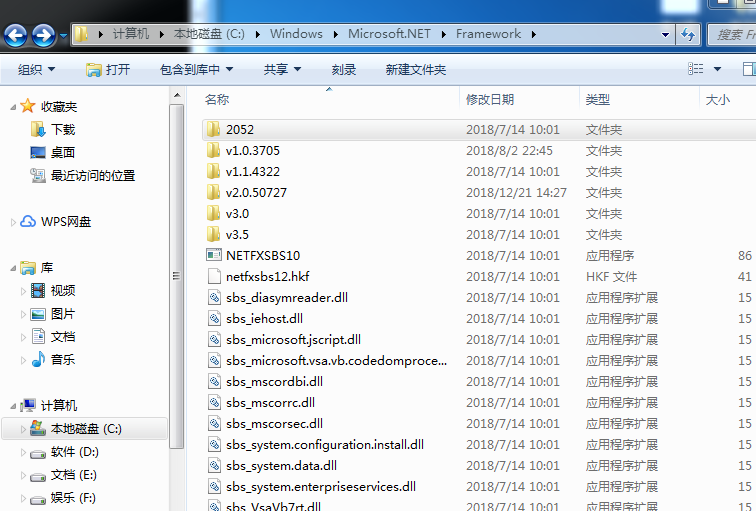Sort by the 名称 column header
The image size is (756, 511).
(x=217, y=100)
